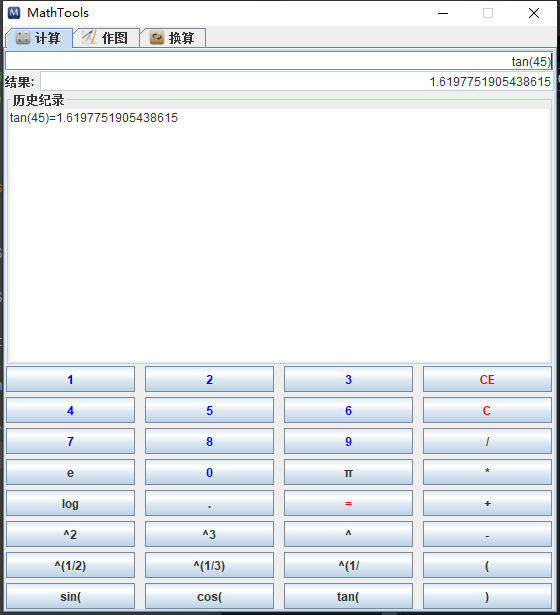Switch to the 作图 plotting tab
560x615 pixels.
(106, 38)
